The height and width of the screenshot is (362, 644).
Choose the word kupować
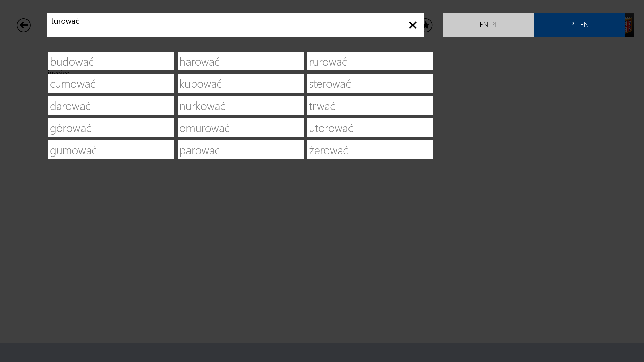240,83
